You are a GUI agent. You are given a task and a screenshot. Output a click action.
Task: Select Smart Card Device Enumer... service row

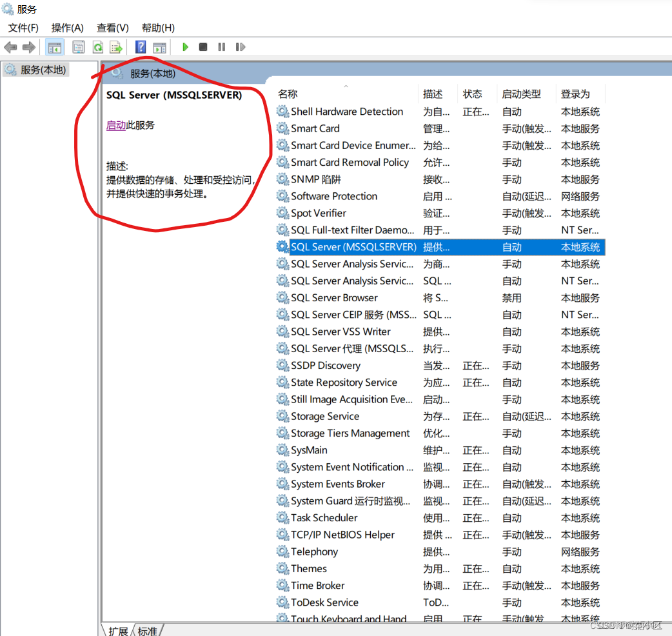click(x=440, y=145)
